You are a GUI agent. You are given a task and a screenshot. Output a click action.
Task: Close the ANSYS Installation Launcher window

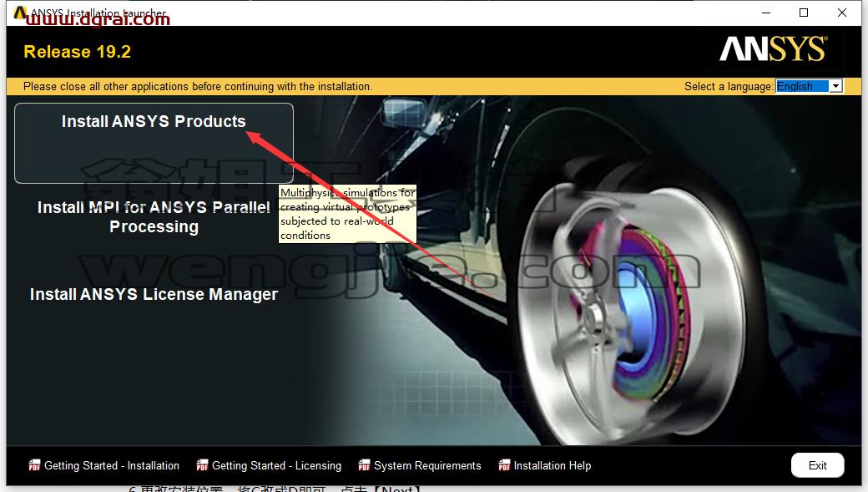pos(842,13)
